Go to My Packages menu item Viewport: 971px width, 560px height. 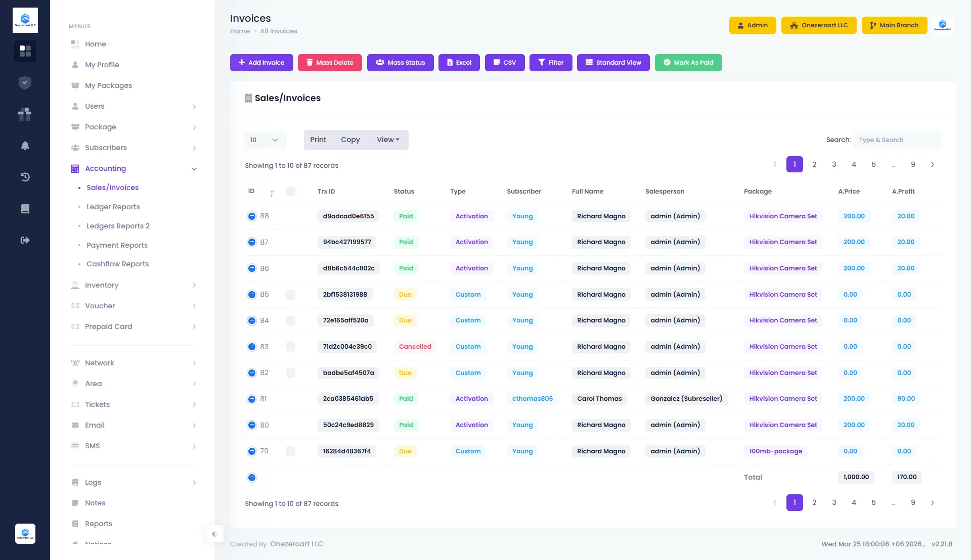tap(108, 85)
